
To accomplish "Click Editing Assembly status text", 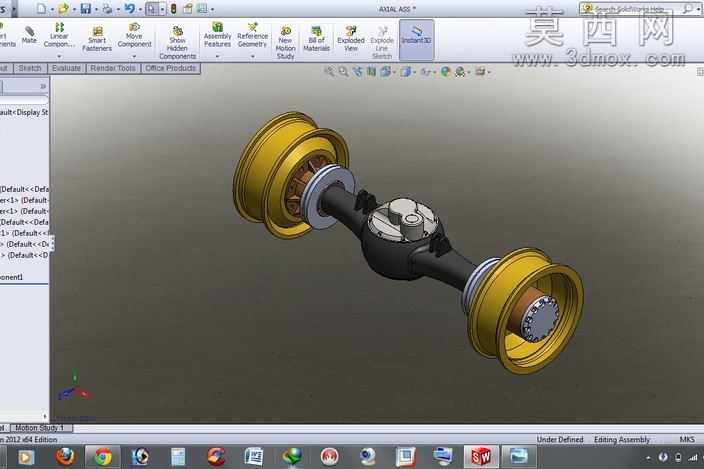I will [x=622, y=439].
